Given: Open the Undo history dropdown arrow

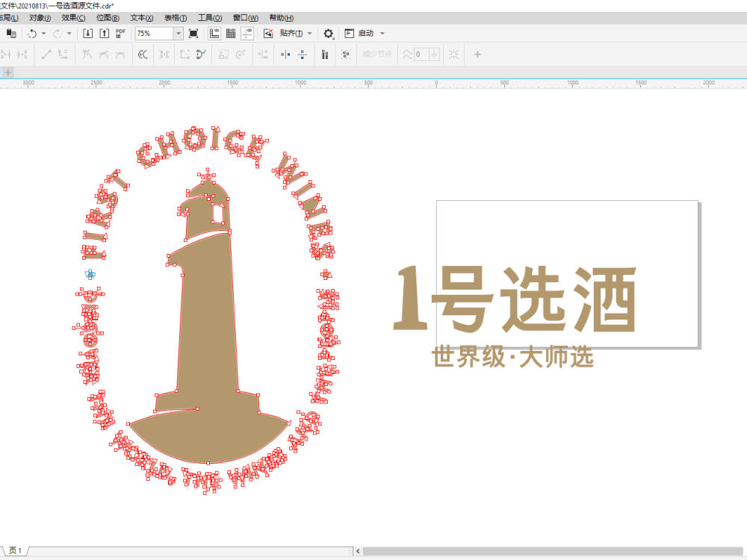Looking at the screenshot, I should tap(43, 34).
